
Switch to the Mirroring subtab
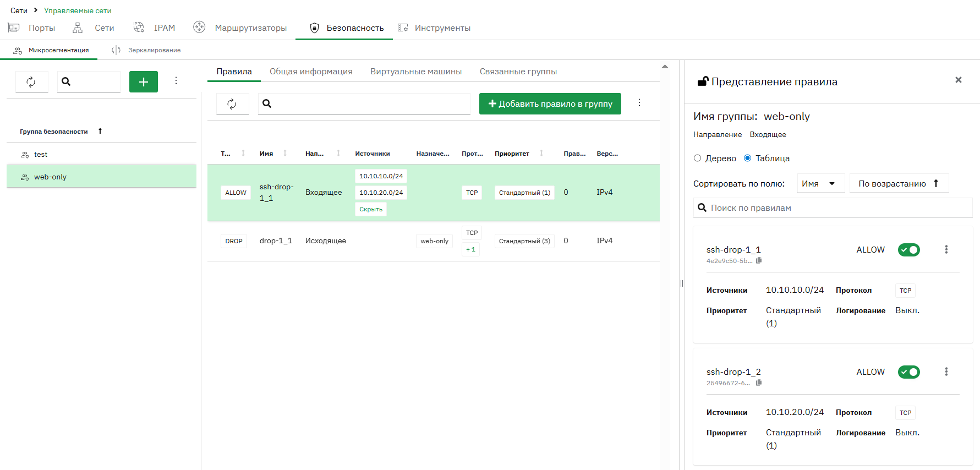146,50
